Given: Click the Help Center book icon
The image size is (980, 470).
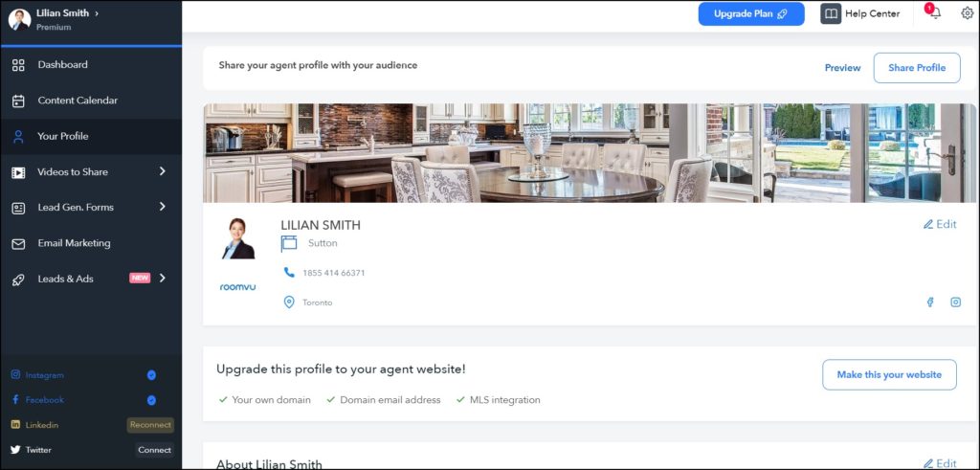Looking at the screenshot, I should click(x=831, y=14).
